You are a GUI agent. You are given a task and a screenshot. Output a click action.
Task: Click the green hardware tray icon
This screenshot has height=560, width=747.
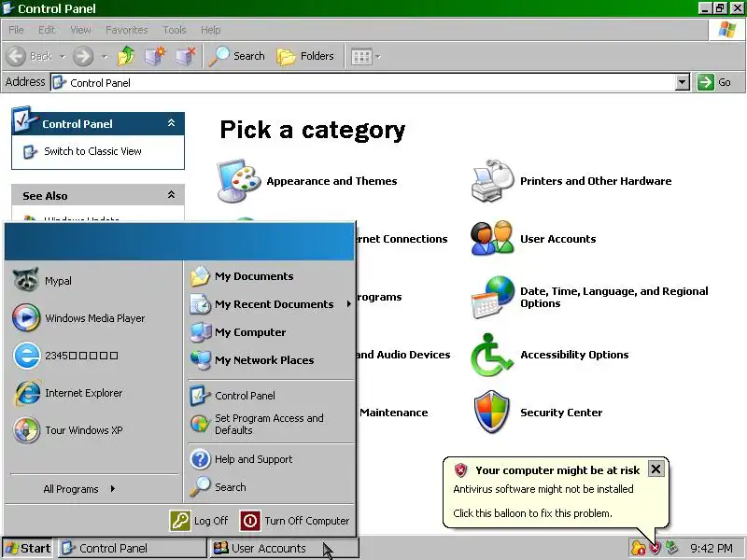tap(671, 548)
